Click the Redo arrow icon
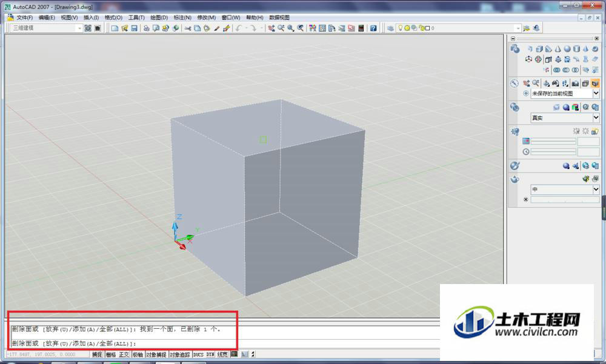606x364 pixels. click(253, 28)
